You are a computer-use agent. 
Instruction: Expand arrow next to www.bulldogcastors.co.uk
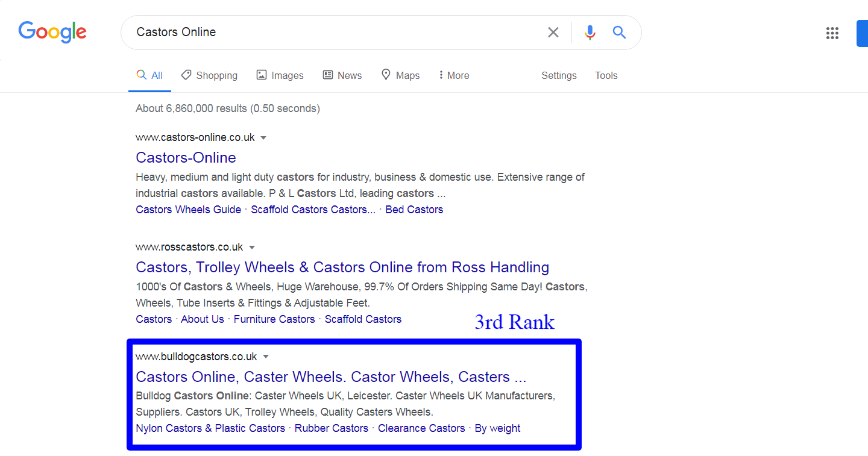tap(266, 357)
